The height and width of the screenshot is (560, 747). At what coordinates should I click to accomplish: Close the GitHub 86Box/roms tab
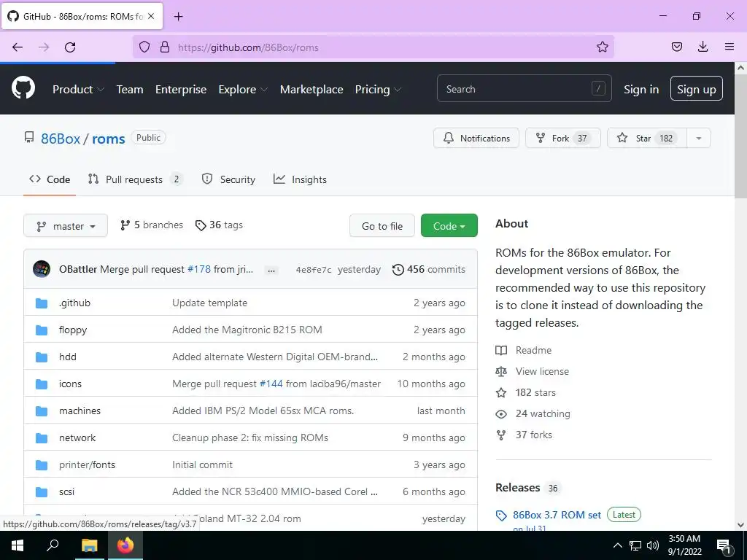point(151,16)
